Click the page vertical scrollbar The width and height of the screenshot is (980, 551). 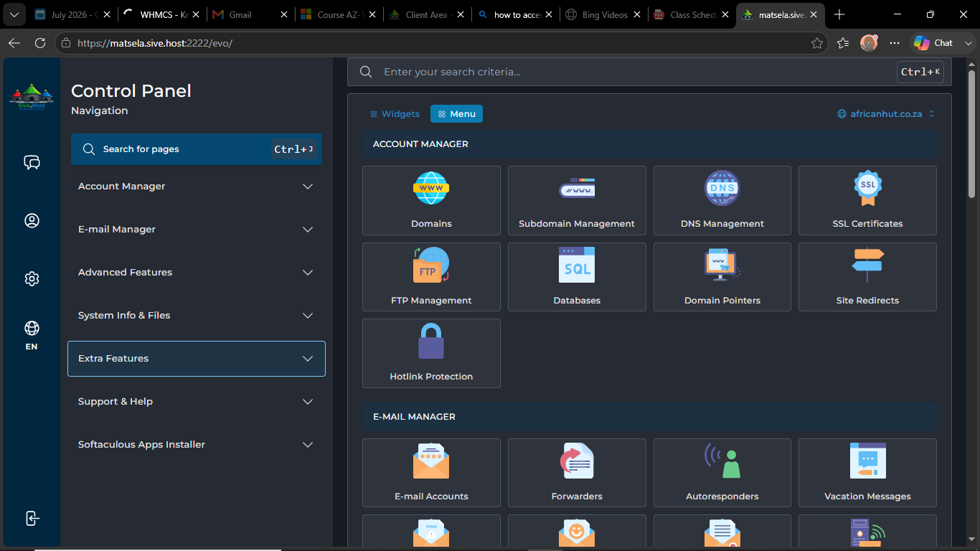pyautogui.click(x=971, y=133)
